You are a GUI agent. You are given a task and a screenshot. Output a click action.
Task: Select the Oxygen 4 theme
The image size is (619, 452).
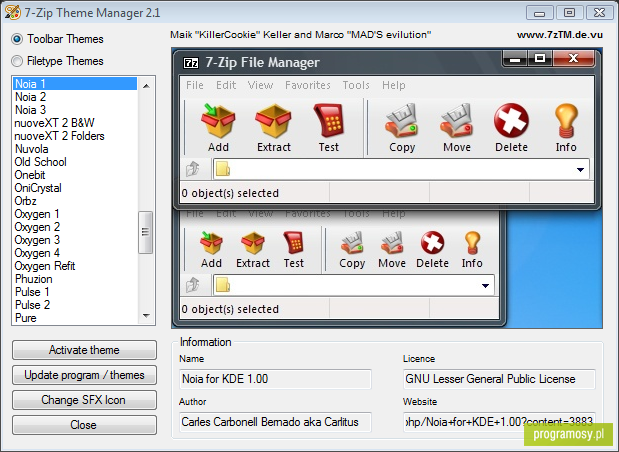pyautogui.click(x=75, y=253)
